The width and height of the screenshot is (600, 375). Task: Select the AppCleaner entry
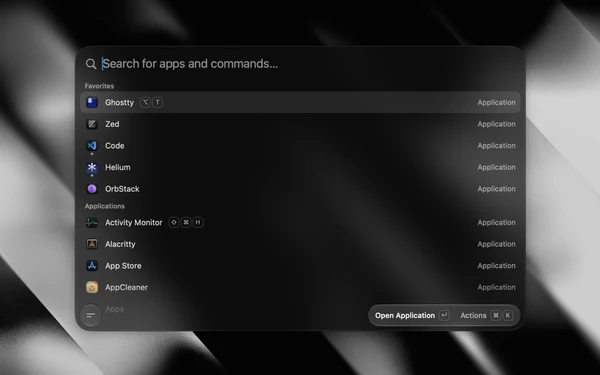point(300,287)
